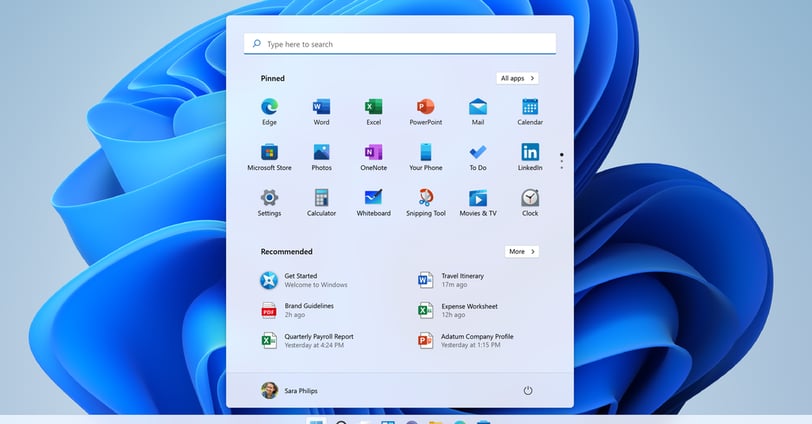Open the Whiteboard app

(373, 202)
